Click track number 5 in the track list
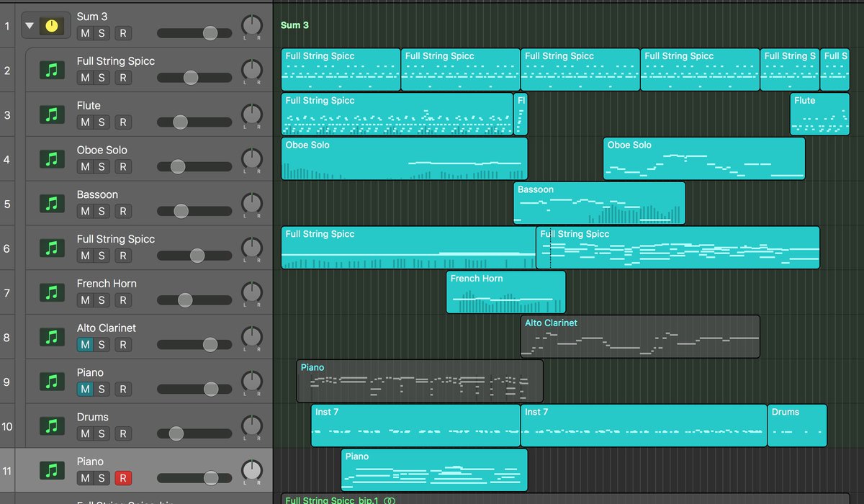Screen dimensions: 864x504 coord(7,204)
